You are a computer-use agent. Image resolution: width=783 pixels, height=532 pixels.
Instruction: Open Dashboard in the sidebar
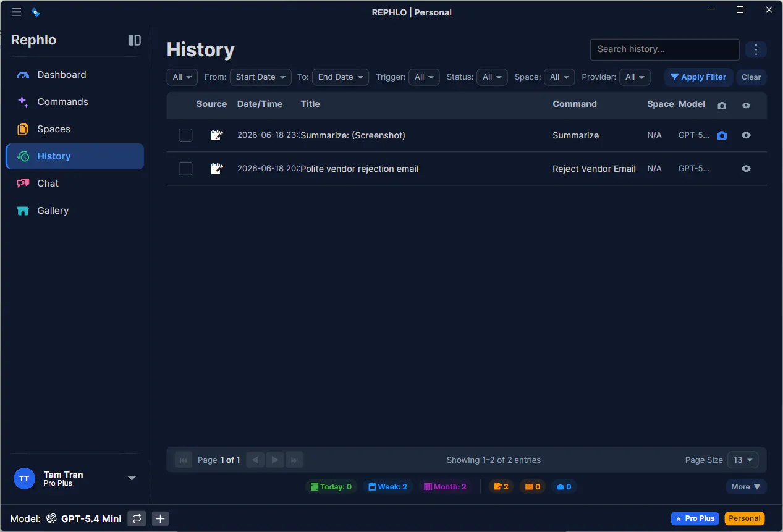[75, 75]
